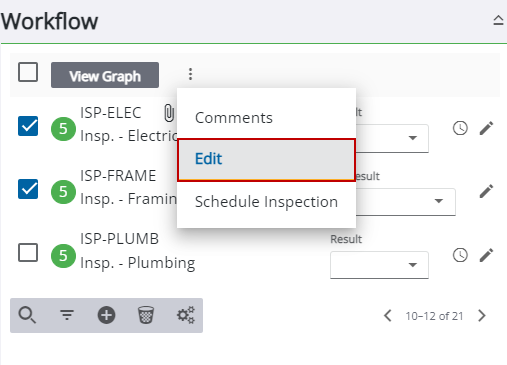
Task: Choose Schedule Inspection from the popup menu
Action: (x=266, y=202)
